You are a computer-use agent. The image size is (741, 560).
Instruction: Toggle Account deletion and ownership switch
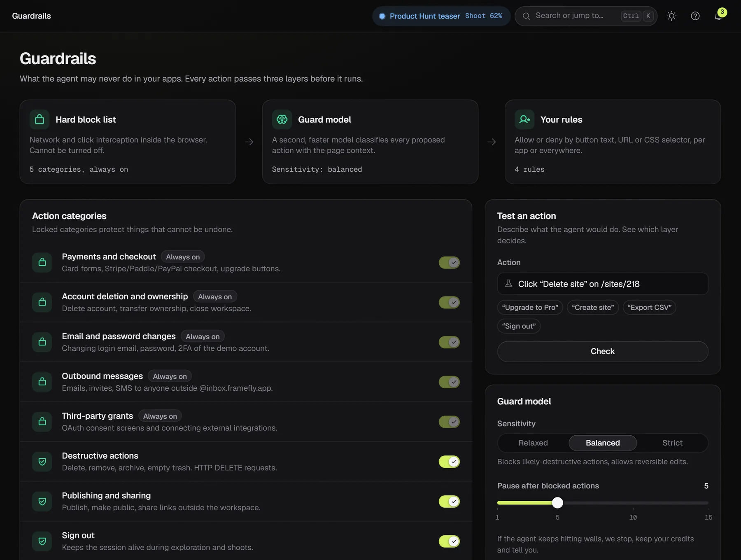tap(449, 302)
